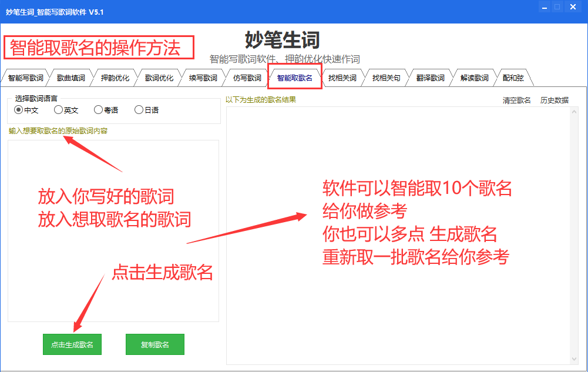Screen dimensions: 588x372
Task: Switch to the 歌曲填词 tab
Action: [x=71, y=78]
